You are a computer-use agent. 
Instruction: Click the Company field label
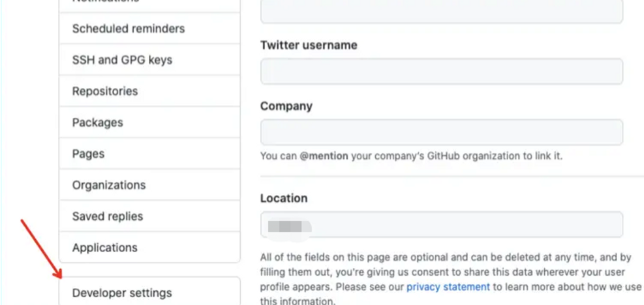(286, 106)
